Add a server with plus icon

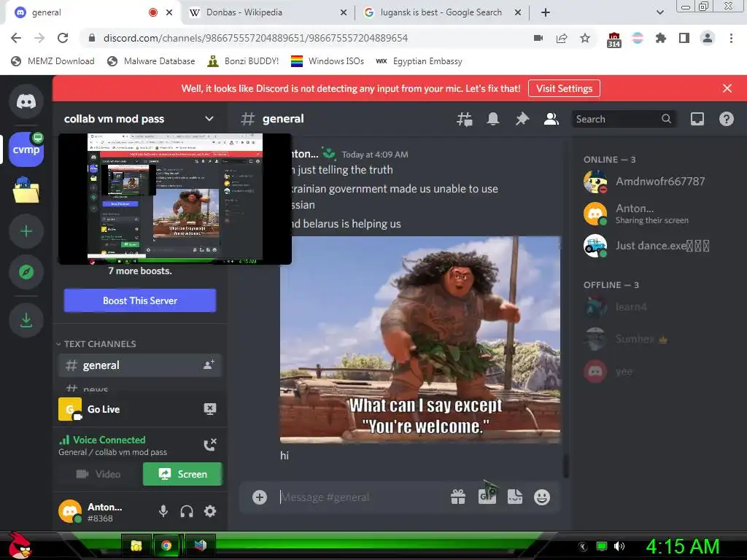(x=26, y=231)
